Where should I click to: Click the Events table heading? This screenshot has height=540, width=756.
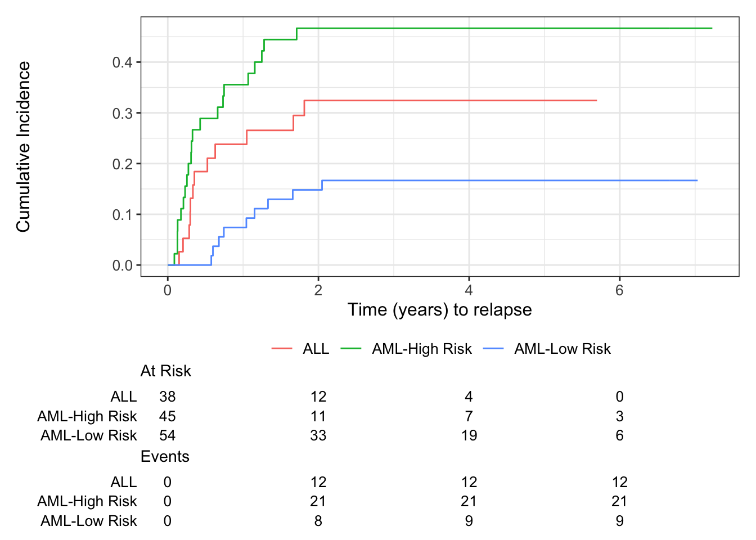[165, 457]
